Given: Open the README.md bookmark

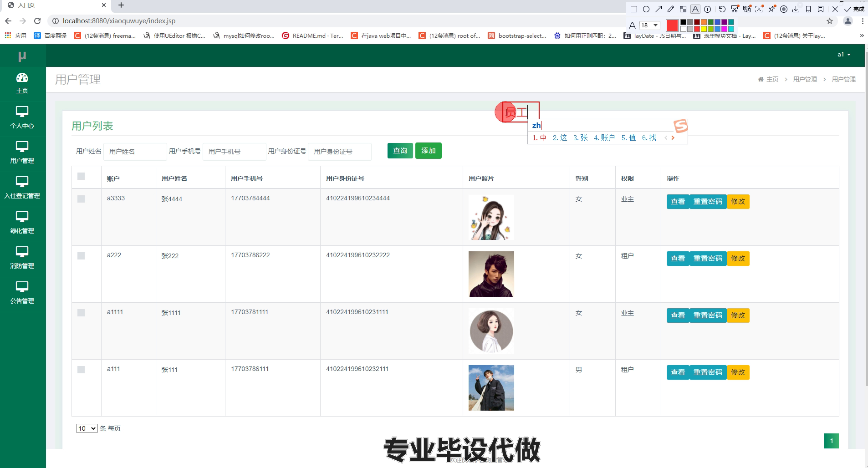Looking at the screenshot, I should pos(313,36).
